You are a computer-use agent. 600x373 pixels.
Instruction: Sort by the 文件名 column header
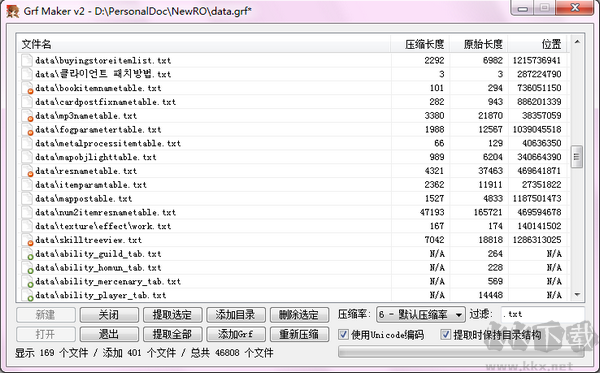(204, 44)
